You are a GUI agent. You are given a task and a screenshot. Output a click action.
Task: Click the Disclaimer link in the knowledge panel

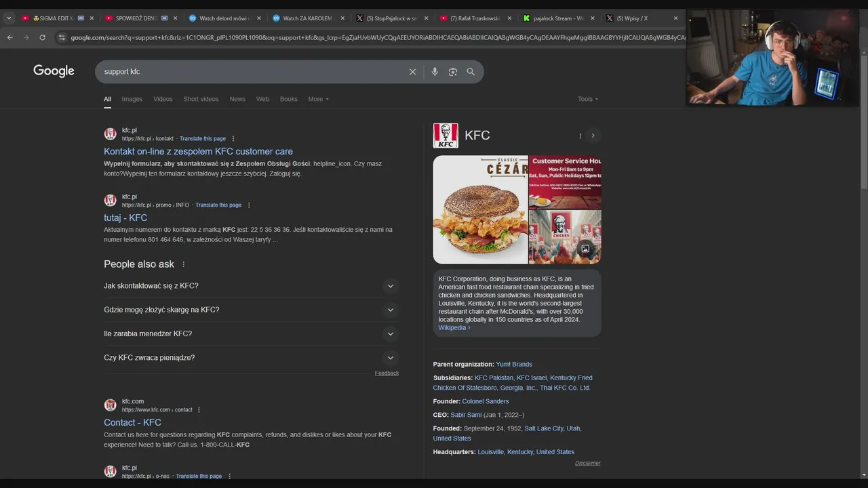(588, 464)
